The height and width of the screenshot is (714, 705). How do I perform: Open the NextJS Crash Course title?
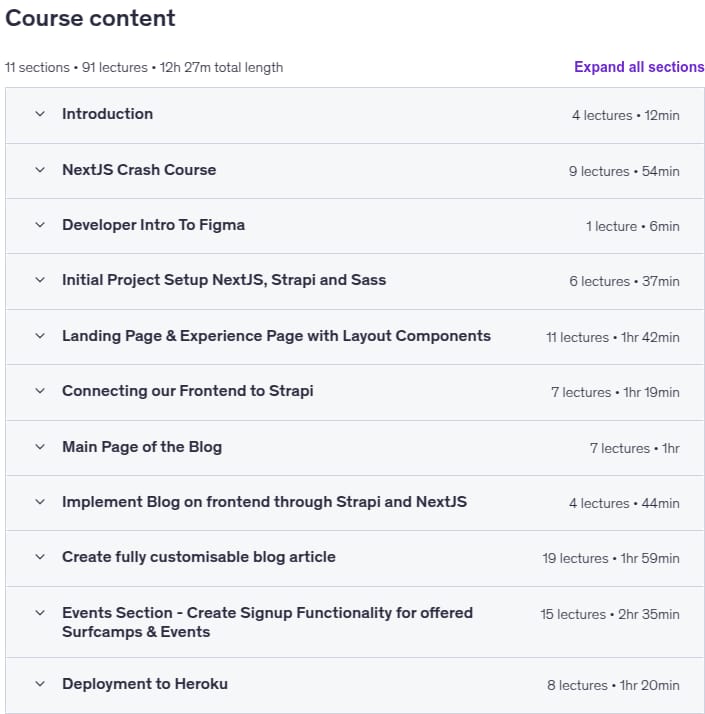tap(139, 170)
